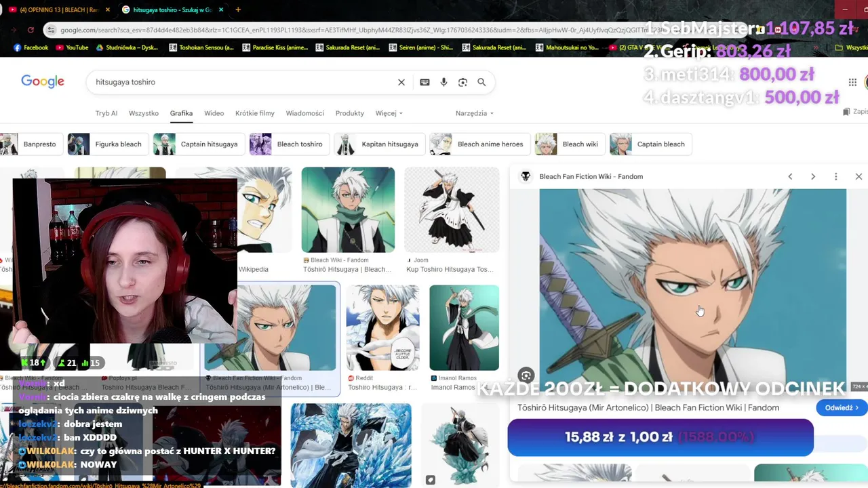Viewport: 868px width, 488px height.
Task: Filter by the Captain hitsugaya chip
Action: click(x=199, y=144)
